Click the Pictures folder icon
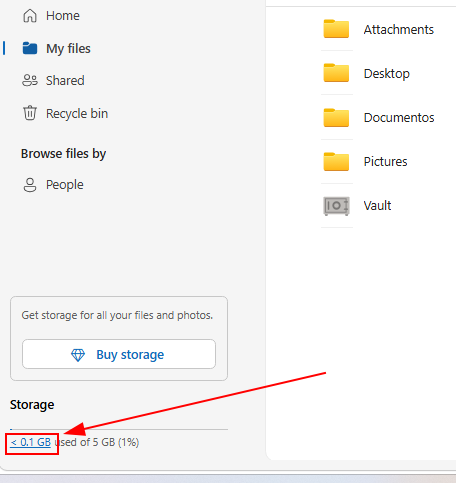Image resolution: width=456 pixels, height=483 pixels. click(336, 162)
